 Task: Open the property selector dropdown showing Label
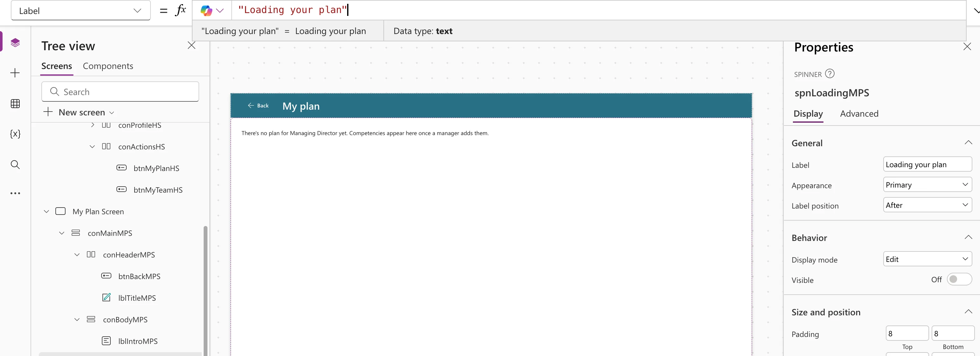pos(80,10)
